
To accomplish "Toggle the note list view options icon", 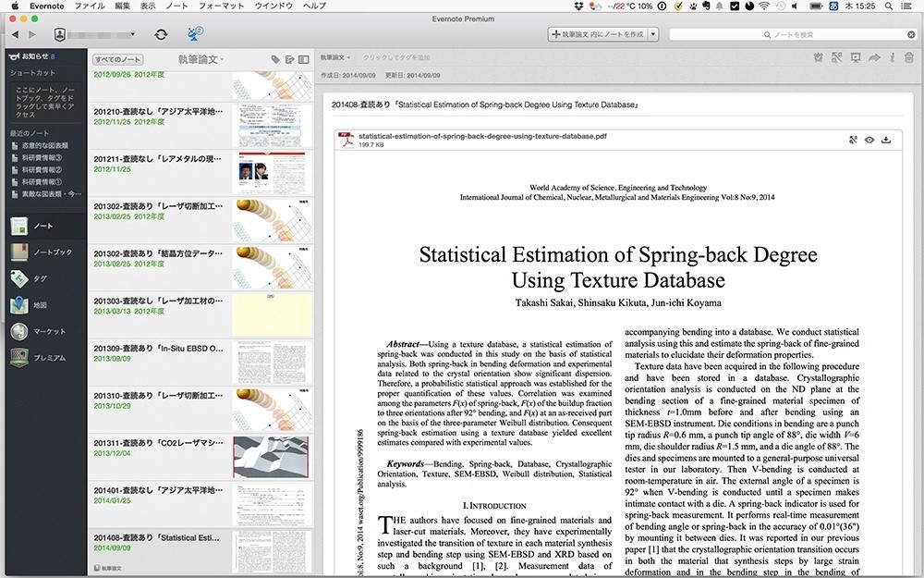I will [303, 59].
